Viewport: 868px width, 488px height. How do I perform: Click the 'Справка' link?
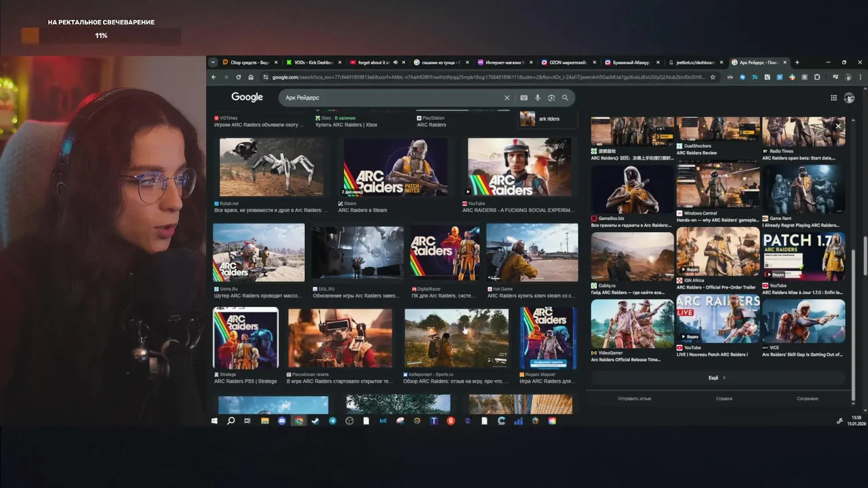pyautogui.click(x=724, y=399)
